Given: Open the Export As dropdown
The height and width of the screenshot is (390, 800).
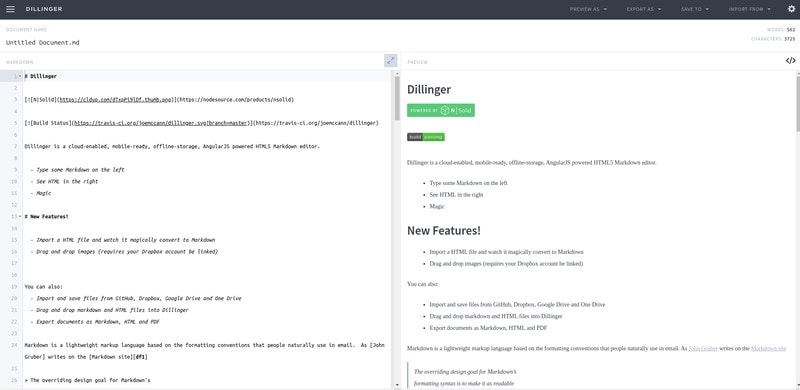Looking at the screenshot, I should pyautogui.click(x=644, y=9).
